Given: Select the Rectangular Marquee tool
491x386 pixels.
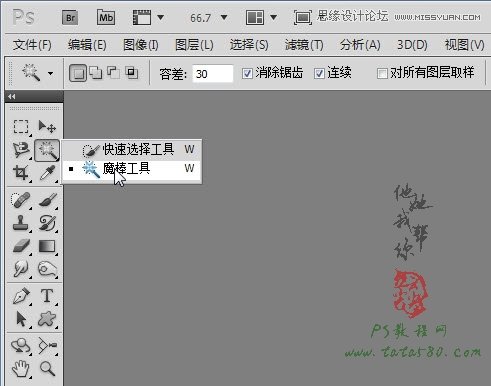Looking at the screenshot, I should point(21,127).
